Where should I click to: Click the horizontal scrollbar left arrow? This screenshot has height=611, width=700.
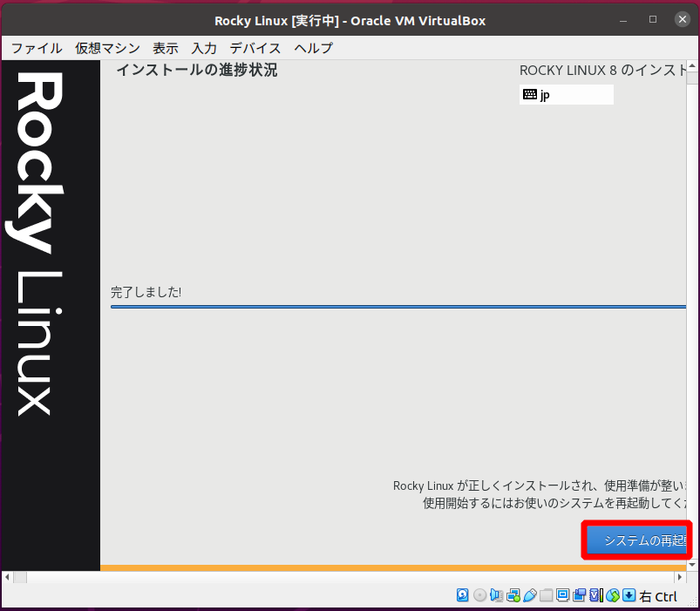click(x=7, y=577)
